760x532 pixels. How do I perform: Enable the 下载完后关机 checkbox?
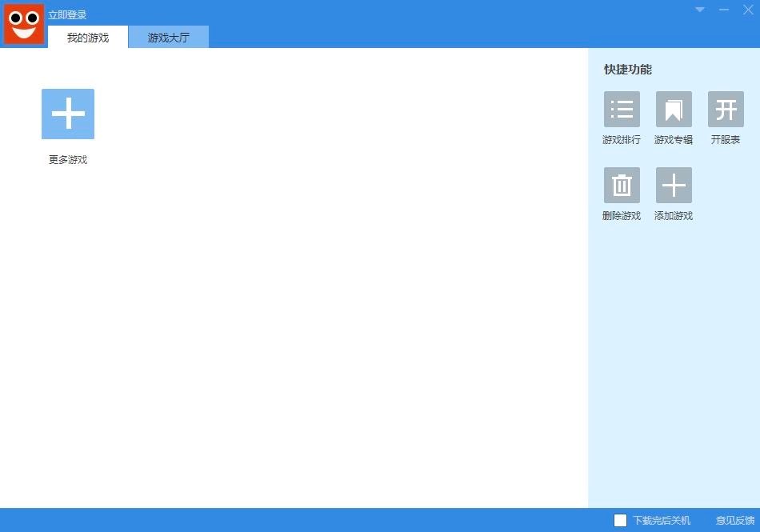click(x=621, y=520)
